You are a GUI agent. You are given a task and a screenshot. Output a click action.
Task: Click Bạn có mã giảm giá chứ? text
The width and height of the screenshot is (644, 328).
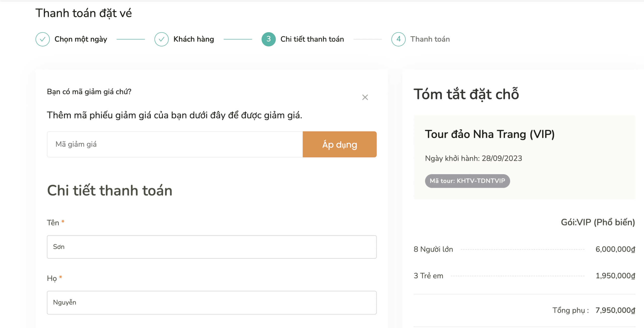pos(89,92)
